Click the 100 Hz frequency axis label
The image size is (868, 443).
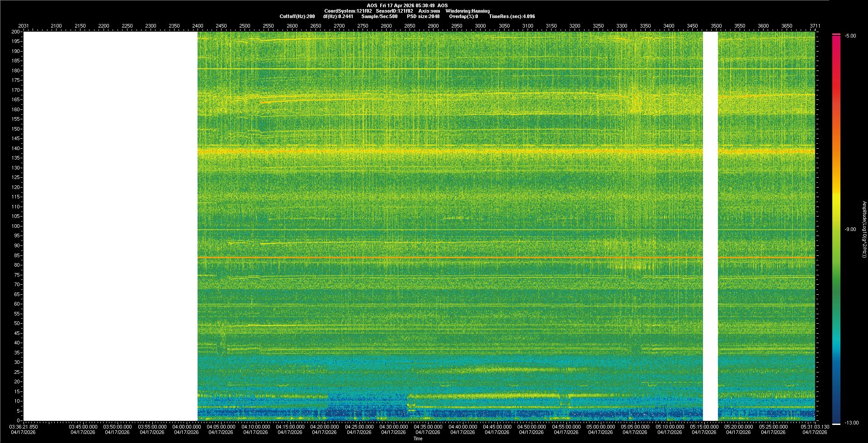(16, 226)
